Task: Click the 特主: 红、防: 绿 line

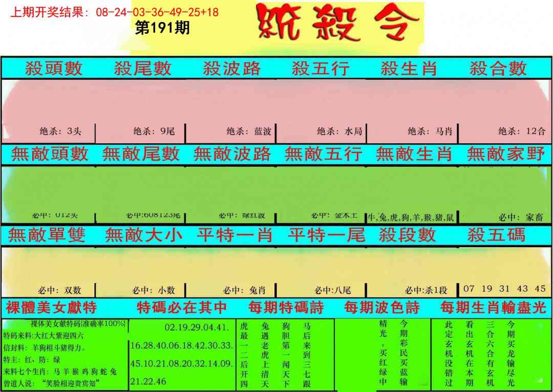Action: point(32,360)
